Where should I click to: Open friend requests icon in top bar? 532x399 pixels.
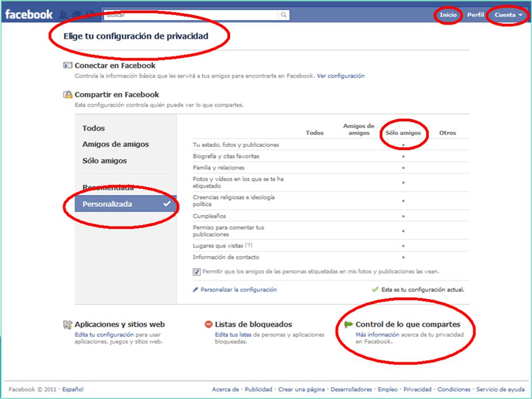(63, 14)
